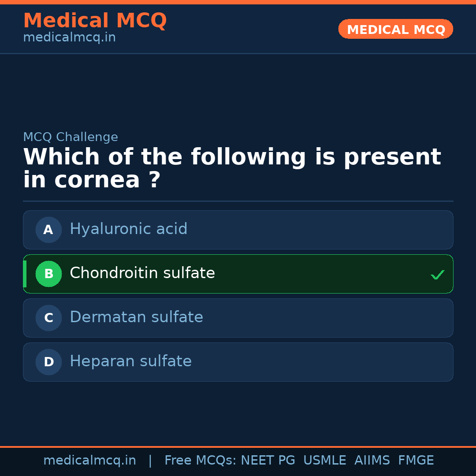Click the medicalmcq.in link under the logo
Image resolution: width=476 pixels, height=476 pixels.
coord(69,37)
